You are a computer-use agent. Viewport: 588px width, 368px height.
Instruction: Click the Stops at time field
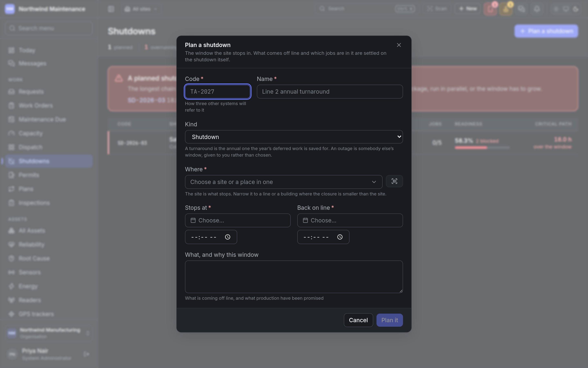point(211,237)
